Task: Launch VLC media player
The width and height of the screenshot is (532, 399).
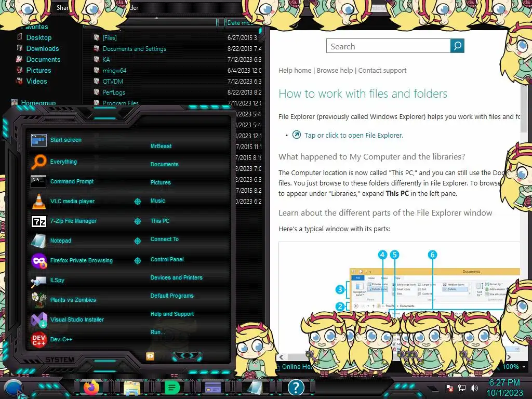Action: coord(63,201)
